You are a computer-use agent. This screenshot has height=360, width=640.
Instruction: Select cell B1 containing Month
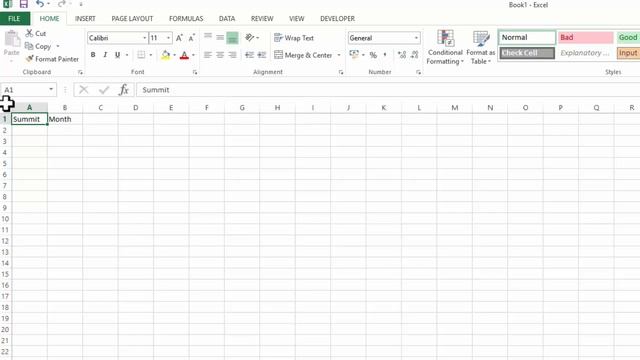point(65,119)
